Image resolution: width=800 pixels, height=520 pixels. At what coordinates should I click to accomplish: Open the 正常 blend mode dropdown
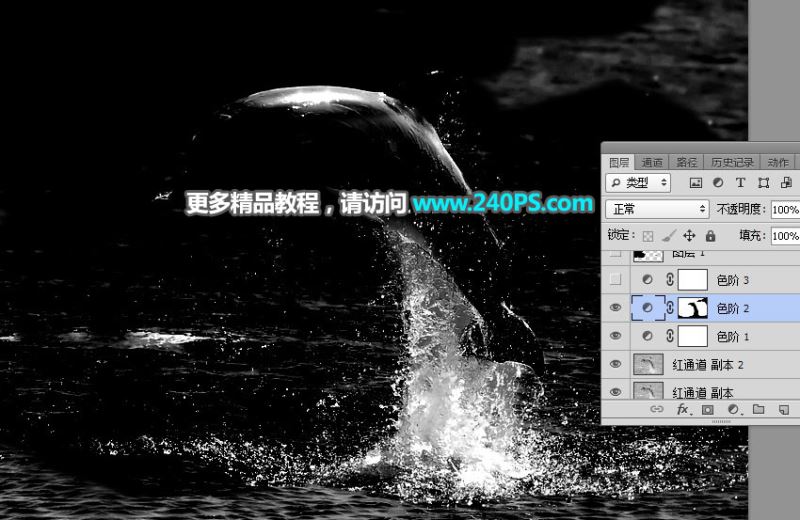[657, 209]
